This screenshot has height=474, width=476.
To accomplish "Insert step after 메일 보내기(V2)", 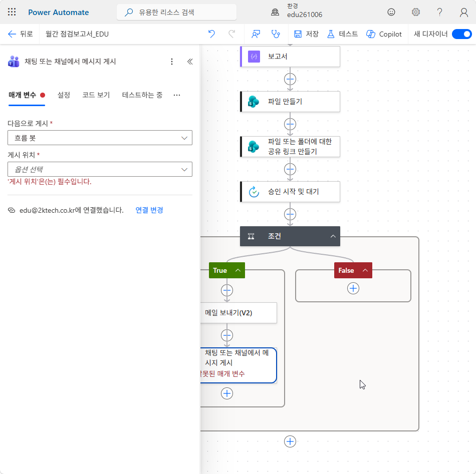I will [227, 335].
